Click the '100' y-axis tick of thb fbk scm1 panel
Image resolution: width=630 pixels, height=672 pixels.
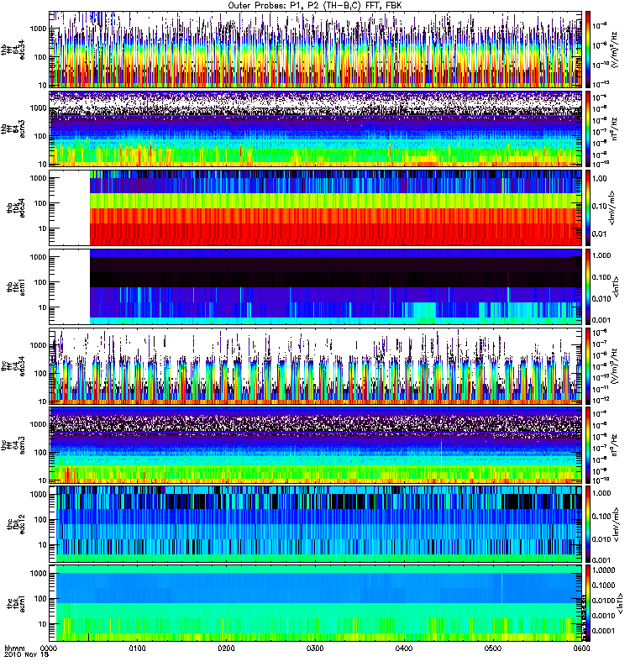pyautogui.click(x=39, y=282)
